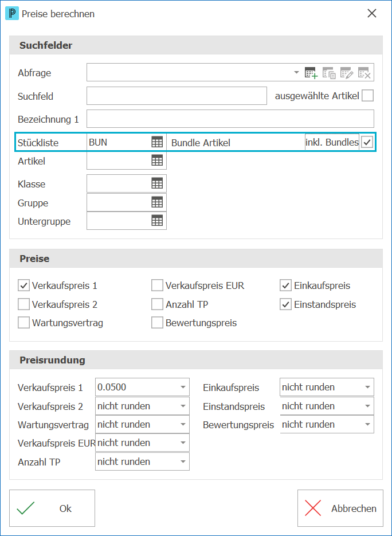Viewport: 392px width, 536px height.
Task: Open the Einkaufspreis rounding dropdown
Action: 327,387
